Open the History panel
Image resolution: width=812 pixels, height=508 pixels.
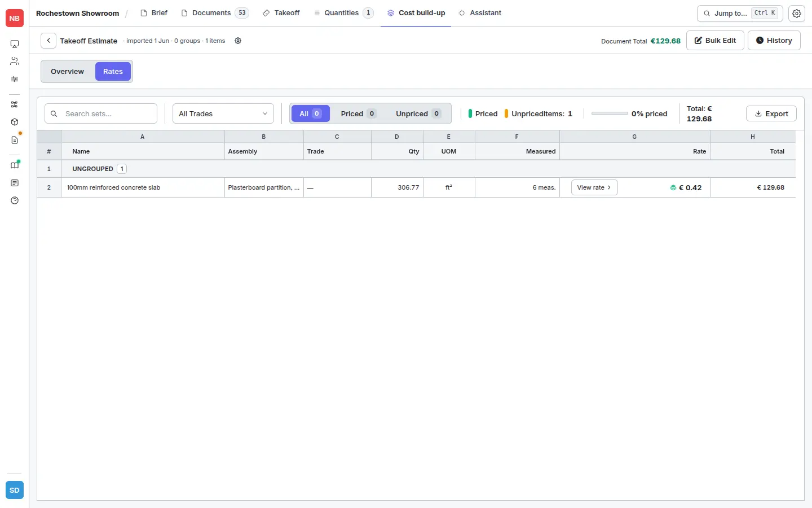(x=774, y=41)
